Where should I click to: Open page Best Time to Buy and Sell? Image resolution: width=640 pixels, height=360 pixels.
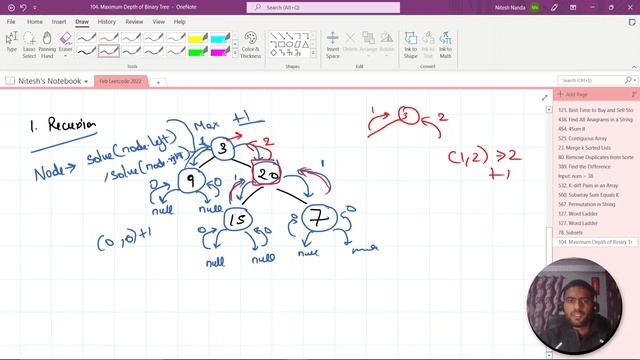[596, 110]
